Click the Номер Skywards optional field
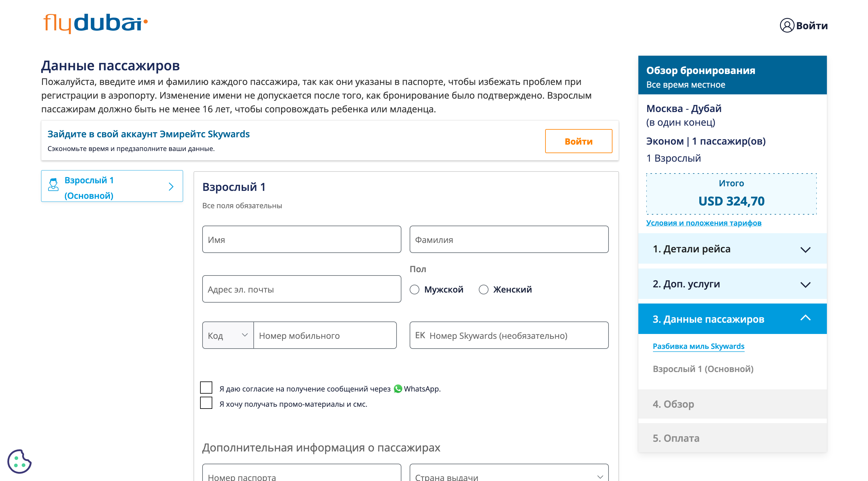This screenshot has width=868, height=481. click(509, 335)
